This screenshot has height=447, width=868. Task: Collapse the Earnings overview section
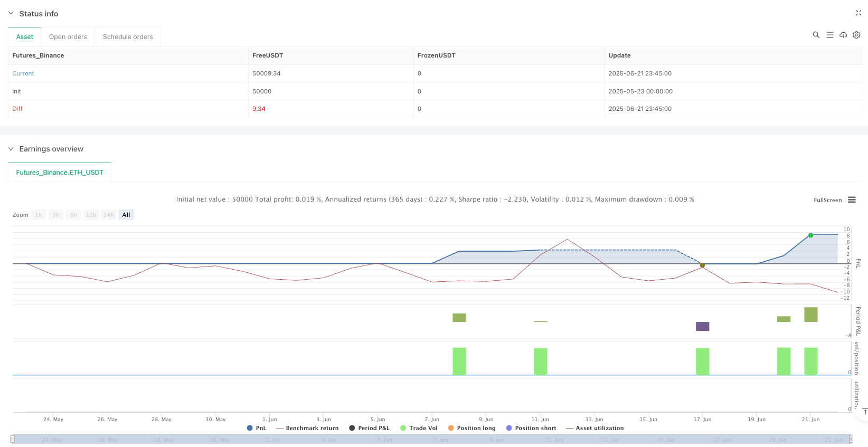pos(11,149)
